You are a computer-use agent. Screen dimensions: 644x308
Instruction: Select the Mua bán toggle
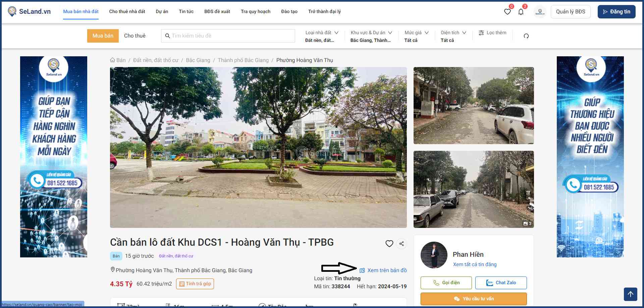click(x=103, y=36)
